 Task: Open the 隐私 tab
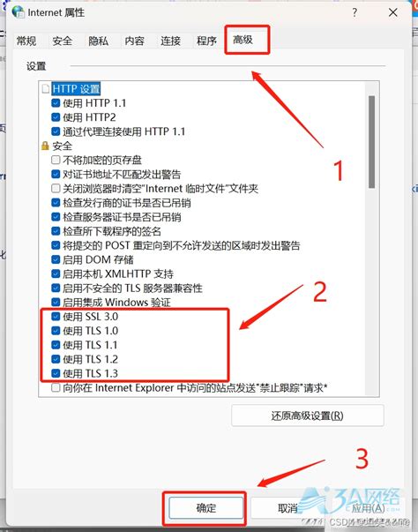[x=98, y=41]
